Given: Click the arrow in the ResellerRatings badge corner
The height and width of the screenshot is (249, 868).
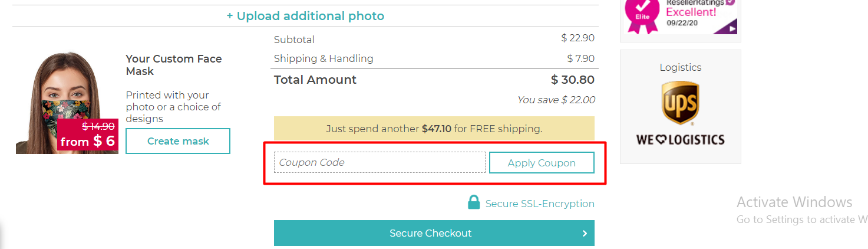Looking at the screenshot, I should (732, 28).
